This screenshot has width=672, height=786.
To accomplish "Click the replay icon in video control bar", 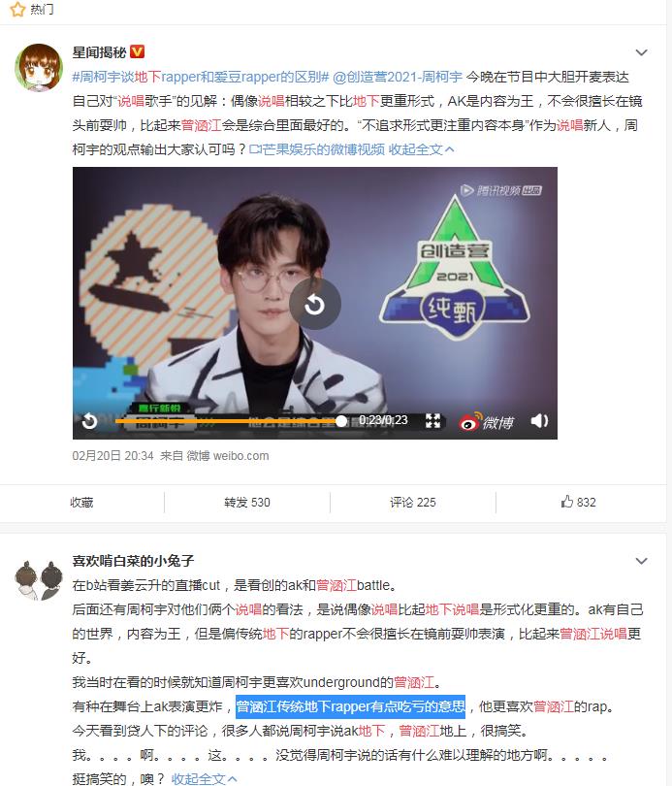I will [x=89, y=421].
